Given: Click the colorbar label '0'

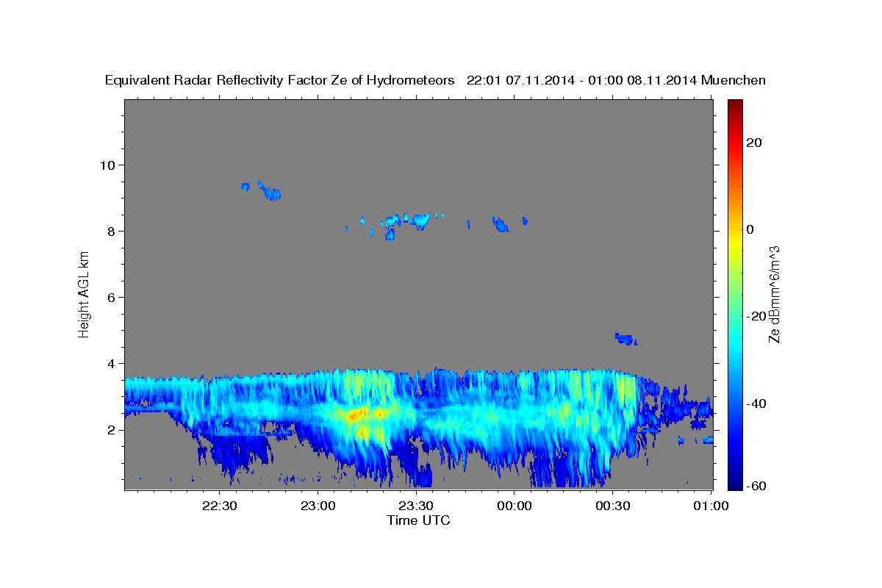Looking at the screenshot, I should pyautogui.click(x=750, y=229).
